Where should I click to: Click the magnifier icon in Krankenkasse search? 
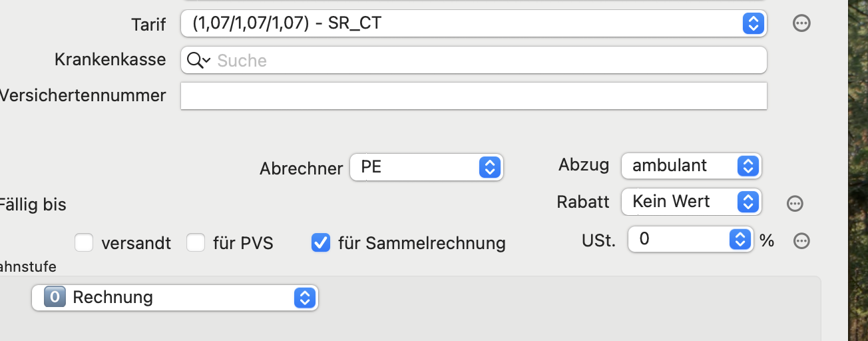(x=194, y=61)
